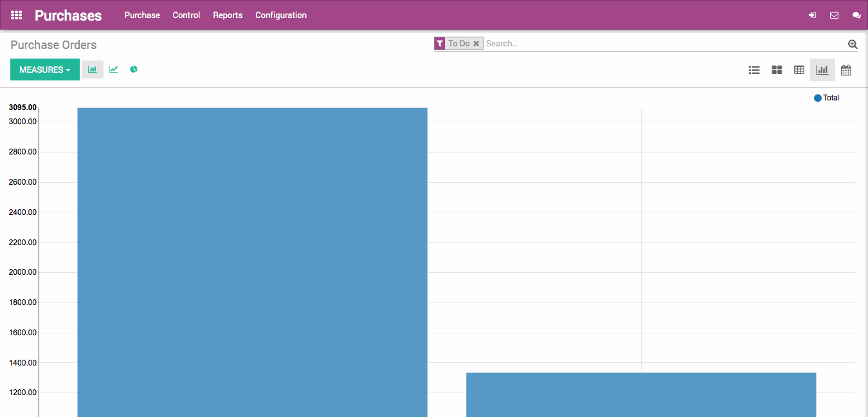Open the Purchase menu
868x417 pixels.
coord(142,15)
